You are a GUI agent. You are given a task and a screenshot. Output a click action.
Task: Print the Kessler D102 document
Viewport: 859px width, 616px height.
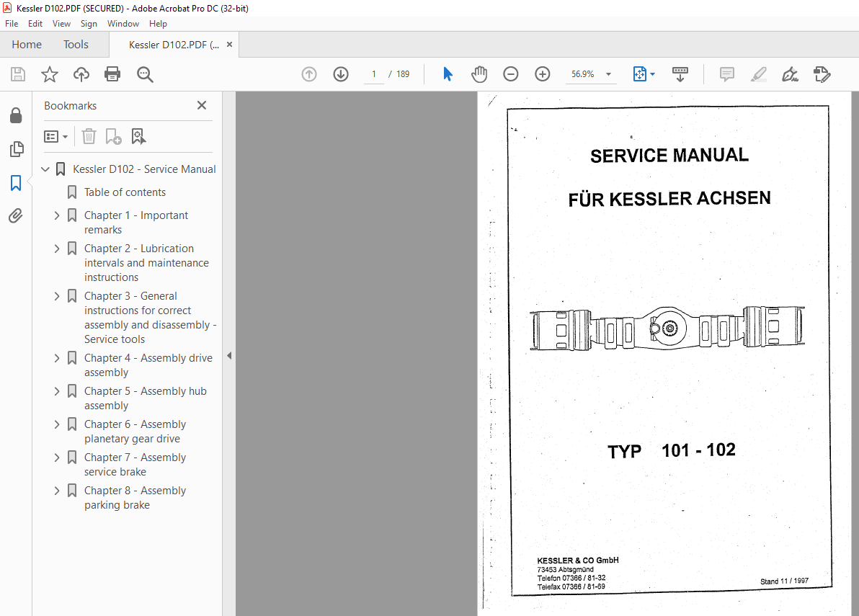112,73
